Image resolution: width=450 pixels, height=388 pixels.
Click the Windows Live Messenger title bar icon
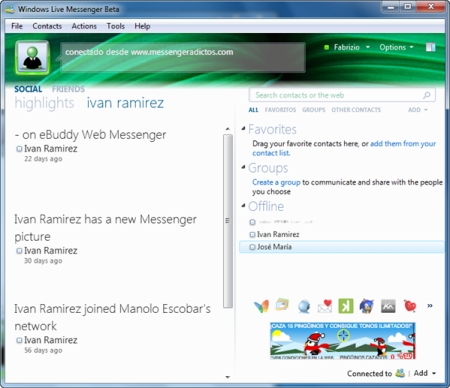tap(10, 9)
